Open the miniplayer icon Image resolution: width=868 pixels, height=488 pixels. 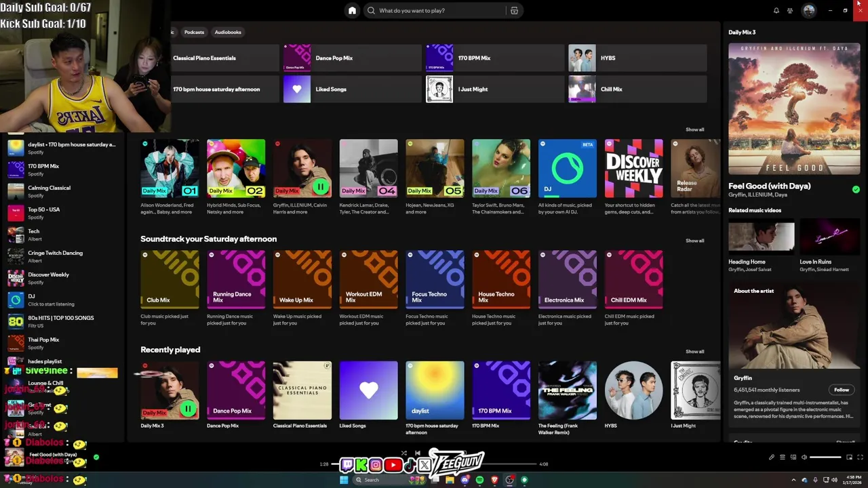click(849, 457)
